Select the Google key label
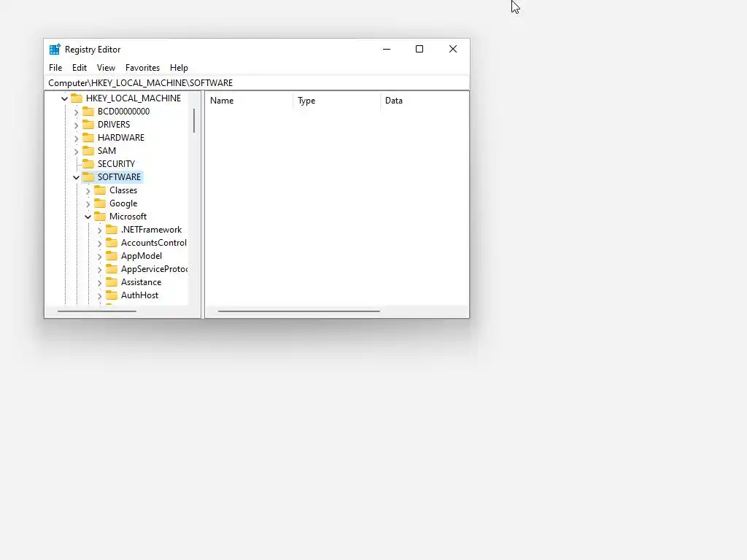 [123, 203]
